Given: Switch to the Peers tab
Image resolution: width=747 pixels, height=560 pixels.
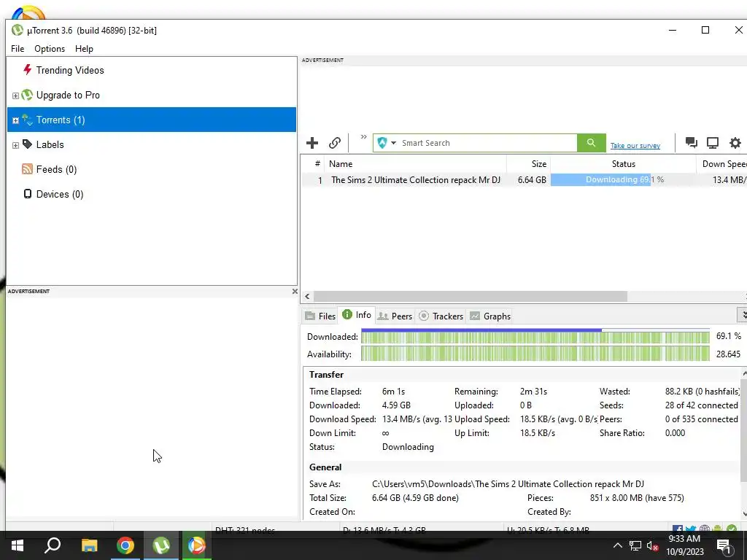Looking at the screenshot, I should coord(395,316).
